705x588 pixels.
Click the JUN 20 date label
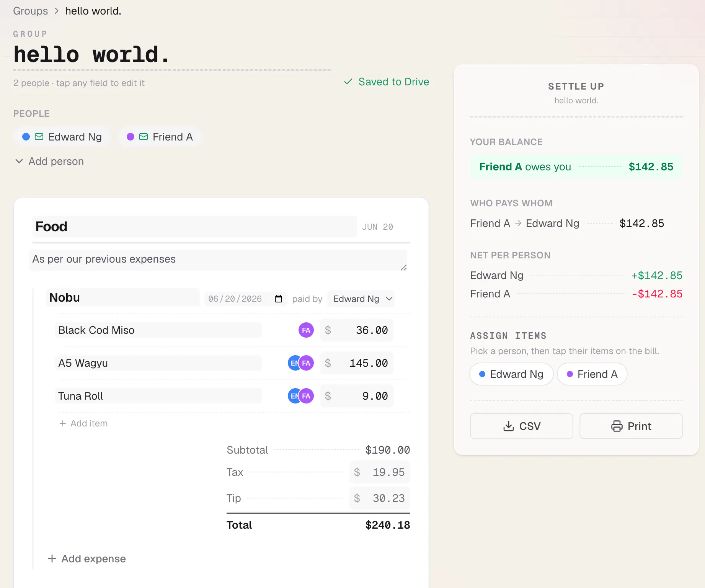pyautogui.click(x=378, y=227)
